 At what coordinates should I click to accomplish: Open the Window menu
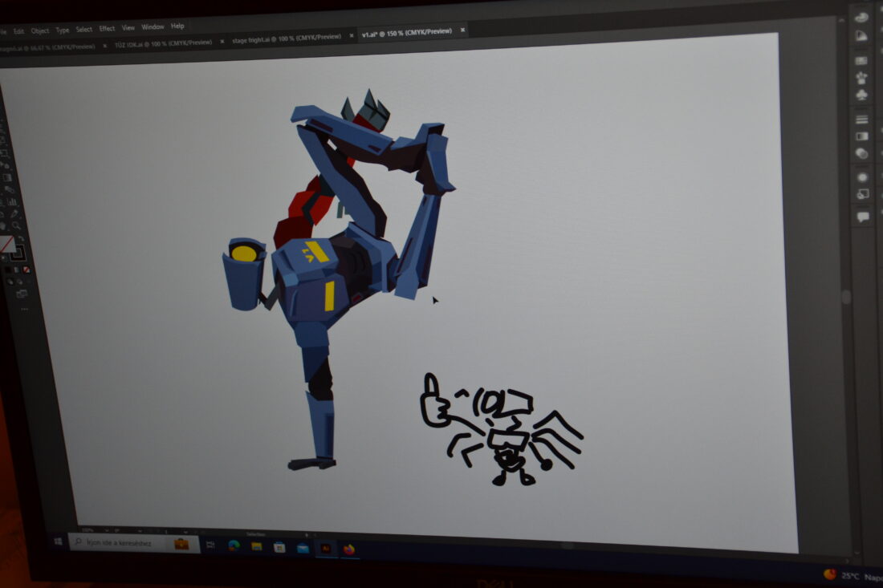153,27
